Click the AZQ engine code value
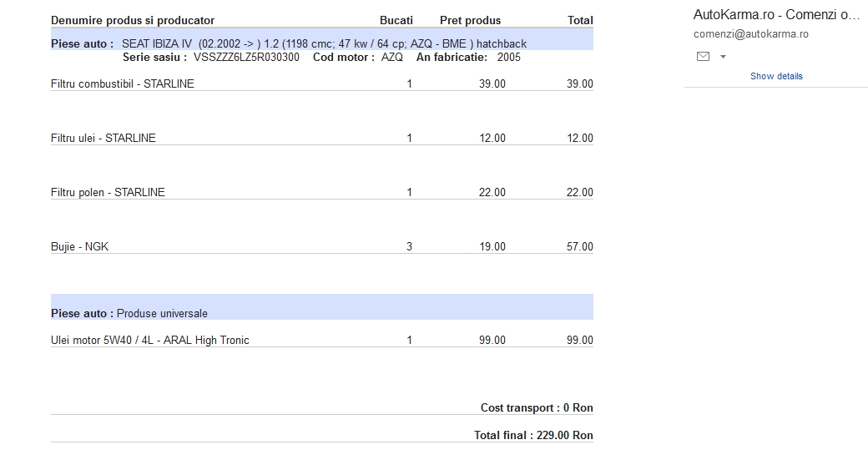The height and width of the screenshot is (455, 868). [x=392, y=57]
